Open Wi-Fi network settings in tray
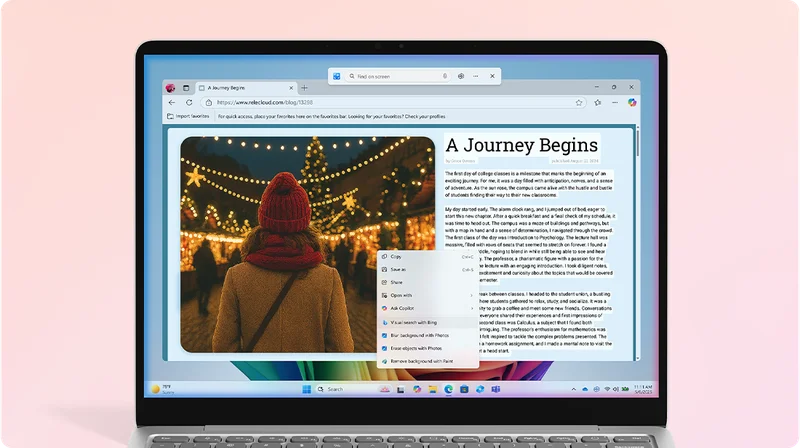The height and width of the screenshot is (448, 800). (607, 389)
